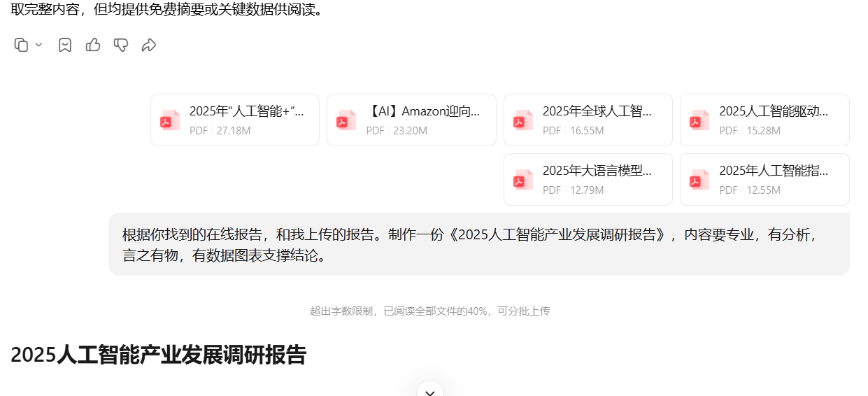Give the response a thumbs down
Image resolution: width=868 pixels, height=396 pixels.
(121, 45)
